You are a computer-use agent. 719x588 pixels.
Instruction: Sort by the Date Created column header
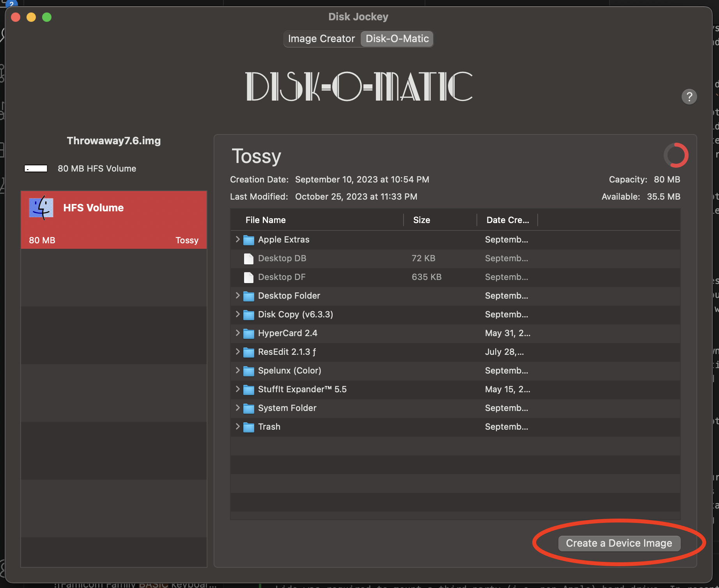(507, 220)
